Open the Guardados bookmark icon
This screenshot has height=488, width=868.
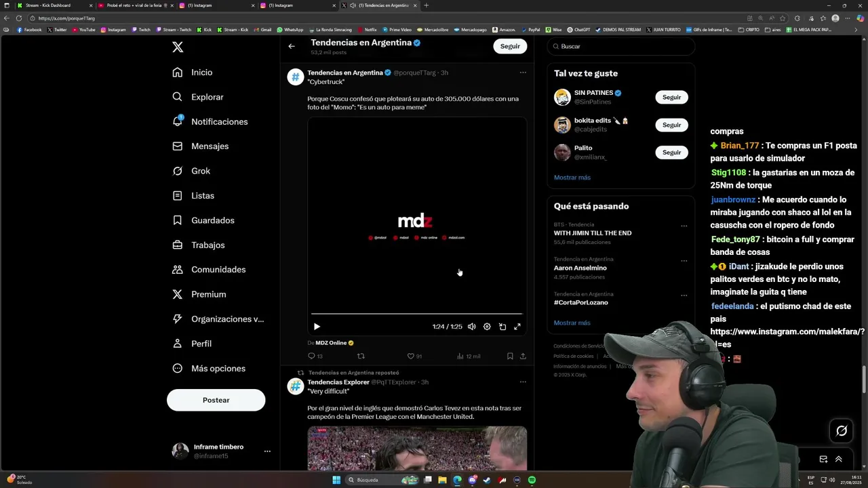click(178, 220)
